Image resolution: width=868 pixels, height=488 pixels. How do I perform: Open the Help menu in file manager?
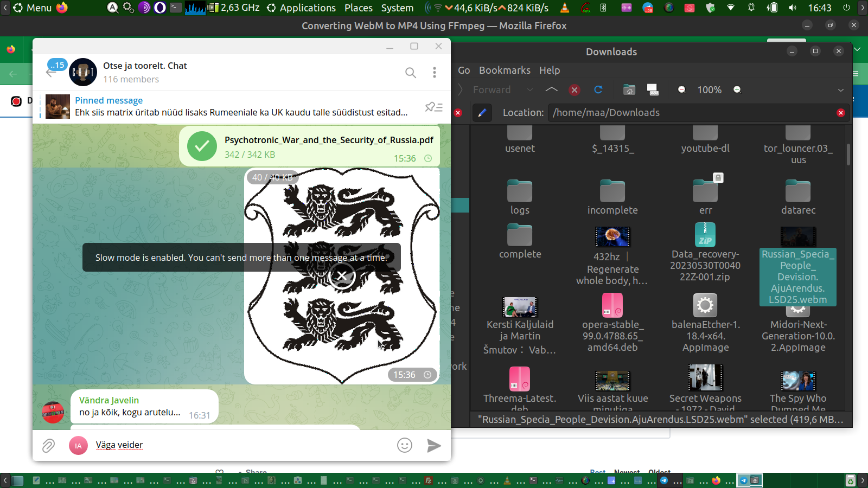[549, 70]
